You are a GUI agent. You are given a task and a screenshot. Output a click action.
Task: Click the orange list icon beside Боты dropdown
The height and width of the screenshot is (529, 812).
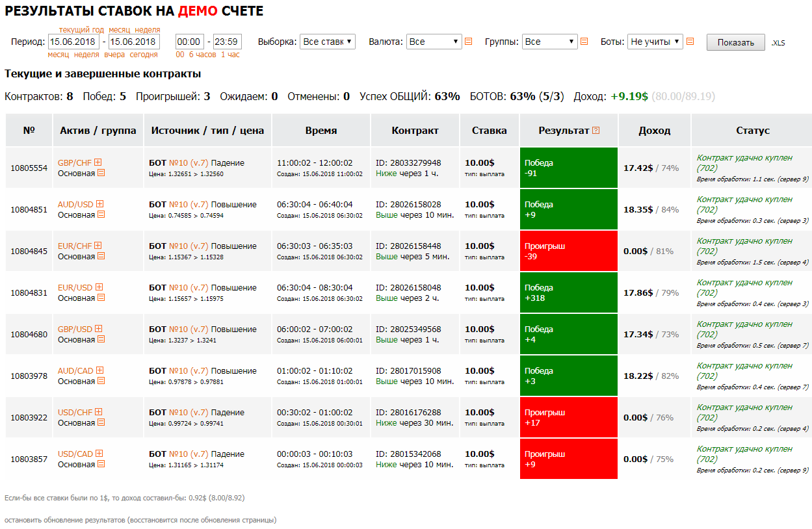pos(690,42)
